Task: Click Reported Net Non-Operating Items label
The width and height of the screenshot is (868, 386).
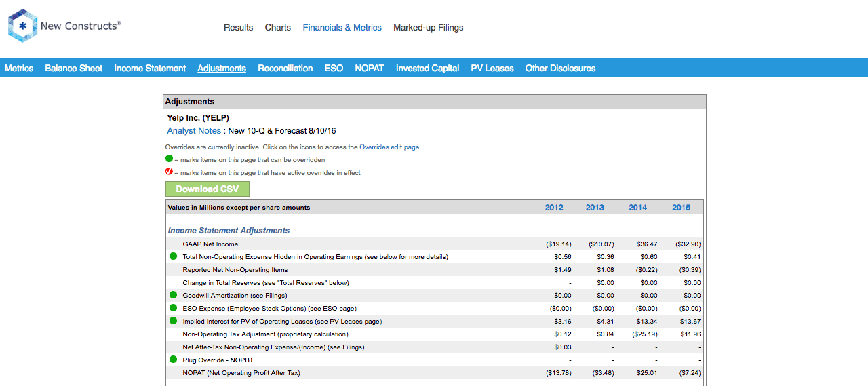Action: tap(235, 269)
